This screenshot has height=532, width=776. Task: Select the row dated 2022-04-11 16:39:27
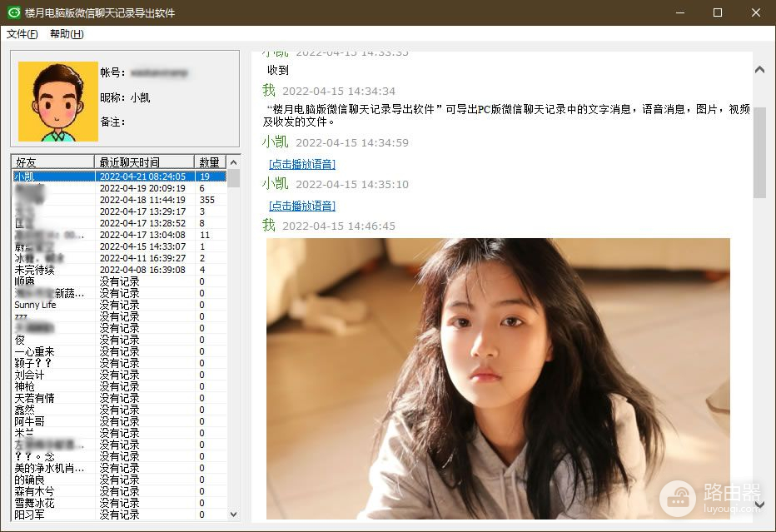119,258
